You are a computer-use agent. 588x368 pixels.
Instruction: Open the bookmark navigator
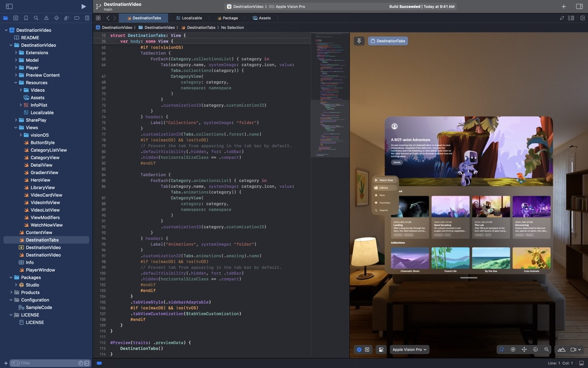26,18
